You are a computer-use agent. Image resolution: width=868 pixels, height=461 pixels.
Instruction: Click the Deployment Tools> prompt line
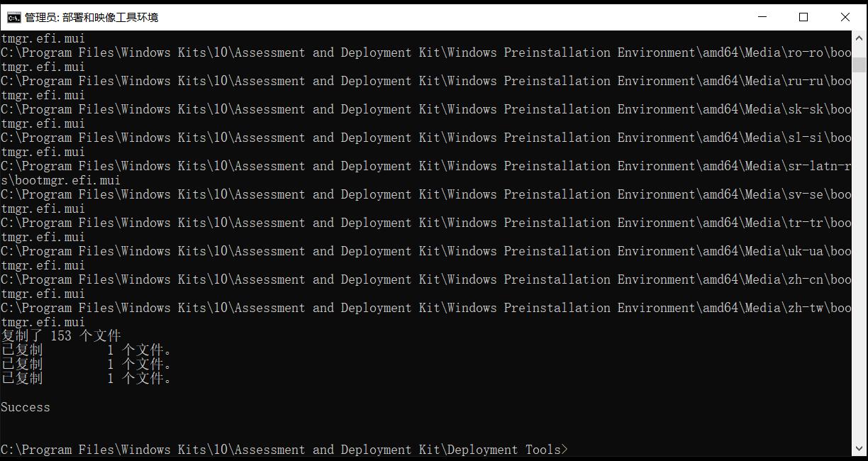[284, 450]
